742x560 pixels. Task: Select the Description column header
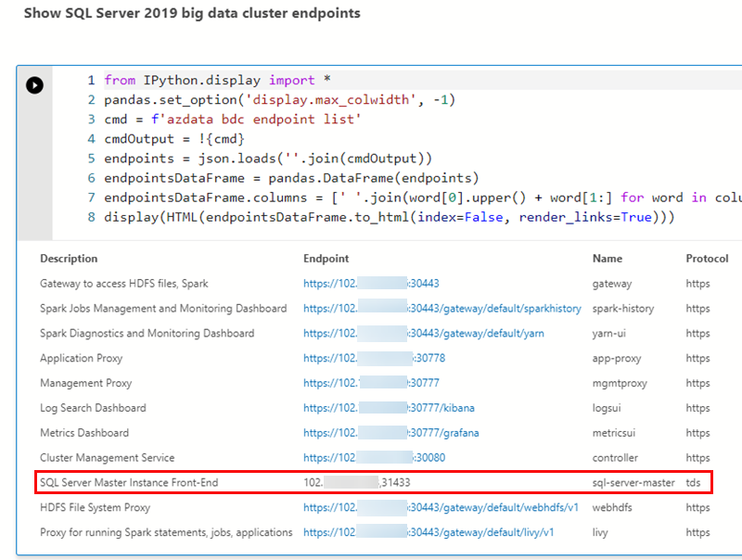point(69,259)
